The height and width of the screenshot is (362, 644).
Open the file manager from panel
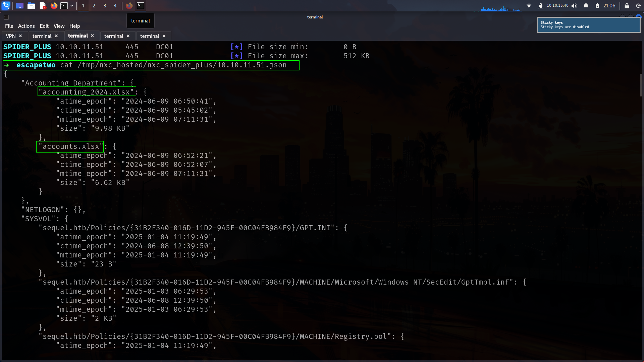pos(31,6)
